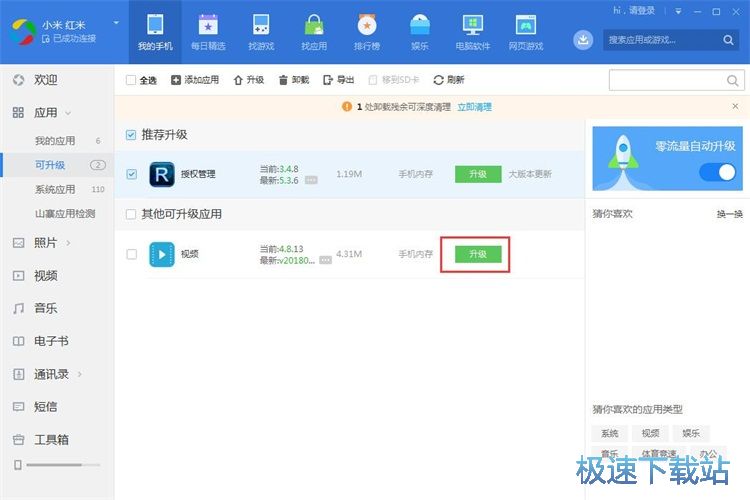Viewport: 750px width, 500px height.
Task: Open the 每日精选 tab
Action: [208, 32]
